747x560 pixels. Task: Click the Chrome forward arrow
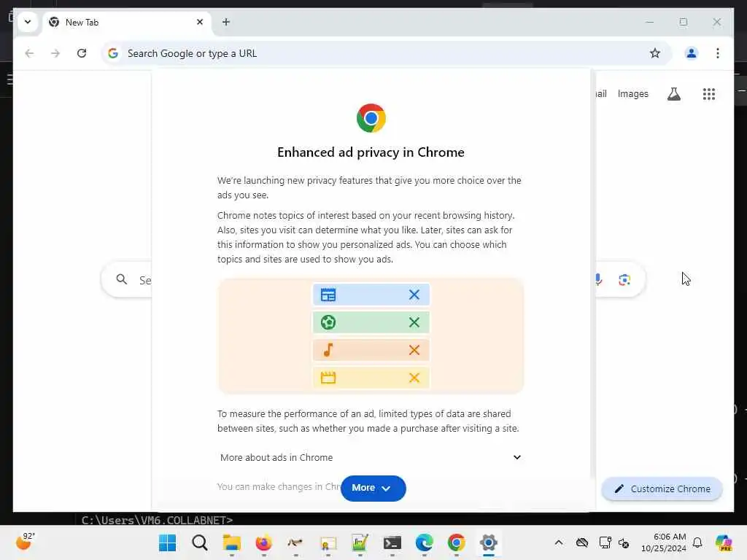(55, 53)
